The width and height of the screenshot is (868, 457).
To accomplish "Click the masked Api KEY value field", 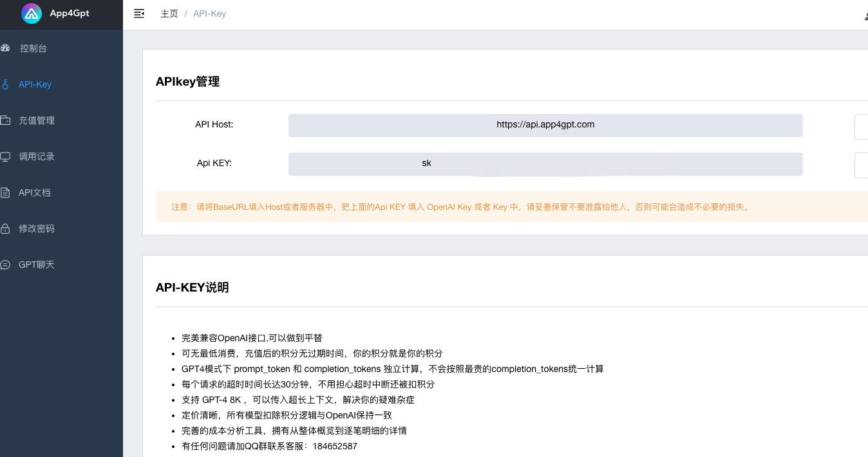I will point(545,164).
